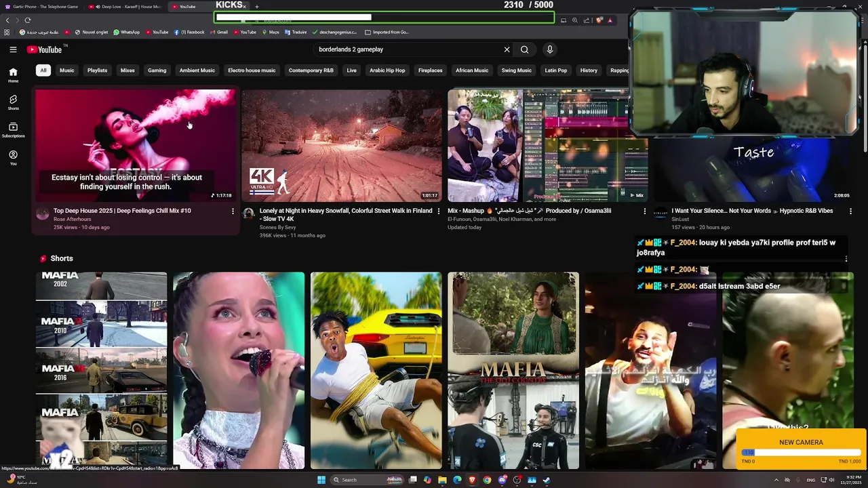The width and height of the screenshot is (868, 488).
Task: Go to the YouTube logo home page
Action: click(45, 49)
